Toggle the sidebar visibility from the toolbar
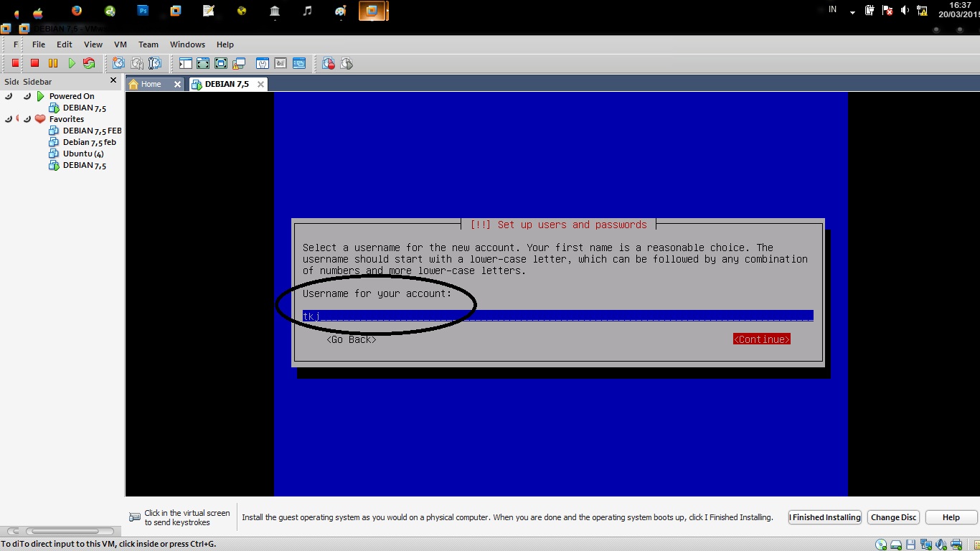Screen dimensions: 980x551 tap(184, 63)
